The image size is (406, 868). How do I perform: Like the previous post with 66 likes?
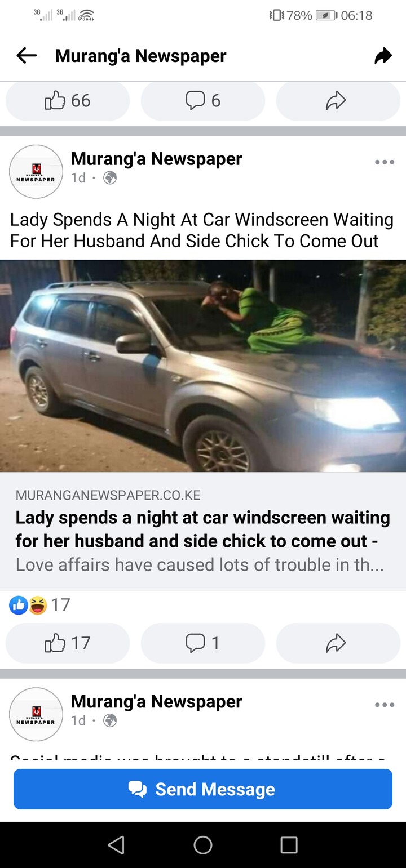click(68, 101)
